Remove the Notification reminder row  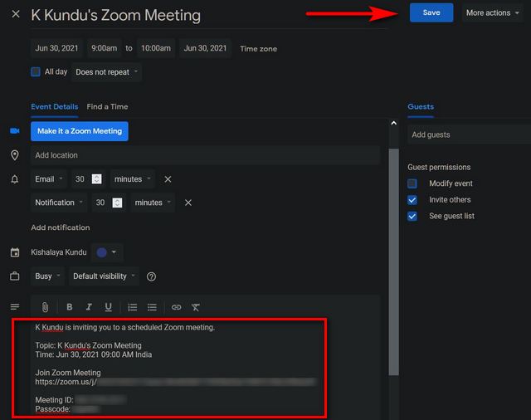[x=188, y=203]
